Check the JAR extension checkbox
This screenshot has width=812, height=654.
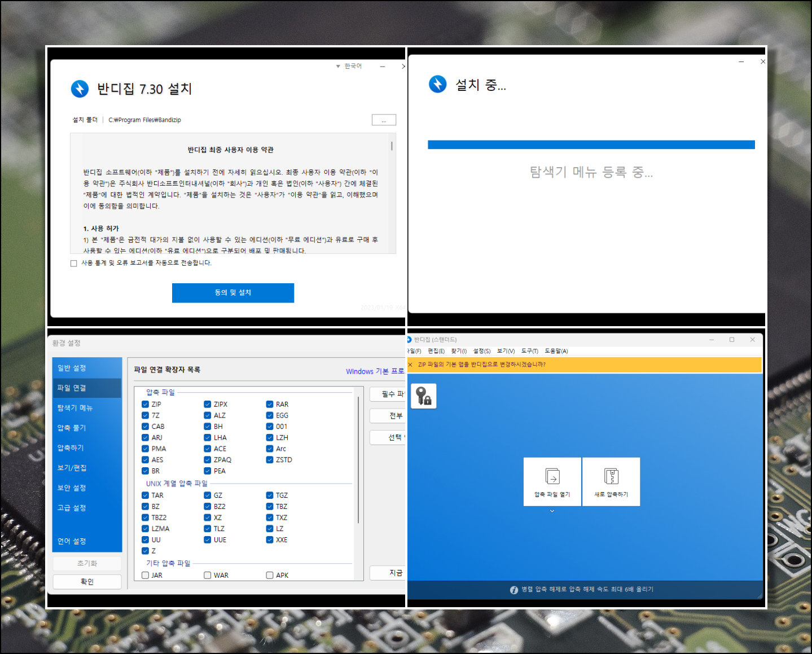[x=146, y=576]
